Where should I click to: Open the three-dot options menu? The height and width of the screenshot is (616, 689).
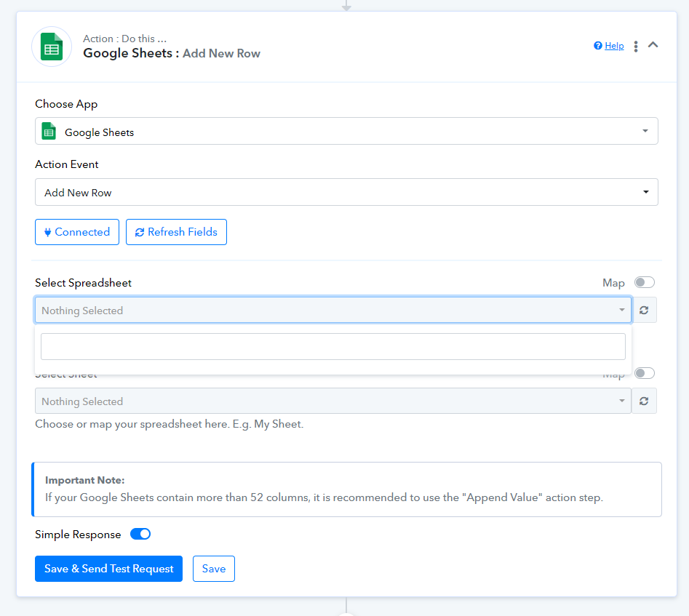635,47
